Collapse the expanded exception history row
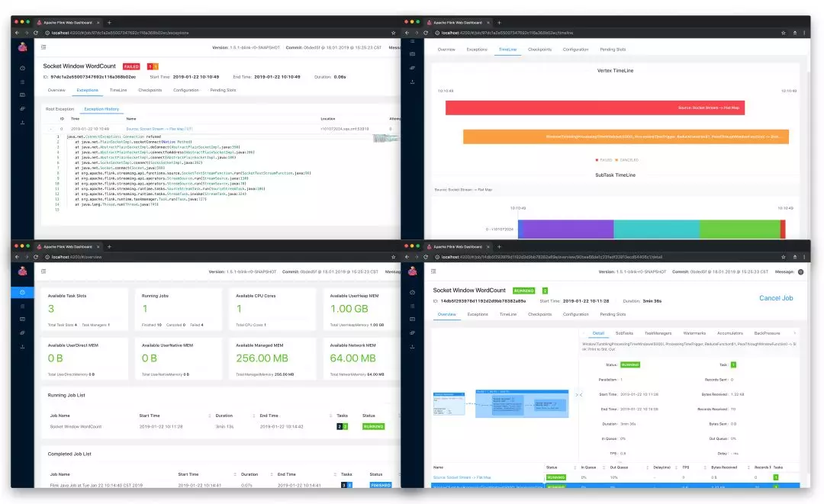Image resolution: width=824 pixels, height=504 pixels. click(x=51, y=129)
